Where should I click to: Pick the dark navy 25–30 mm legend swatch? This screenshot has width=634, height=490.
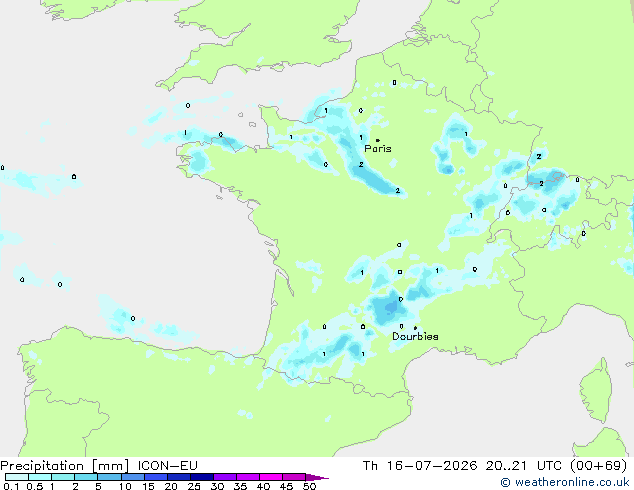[x=202, y=477]
